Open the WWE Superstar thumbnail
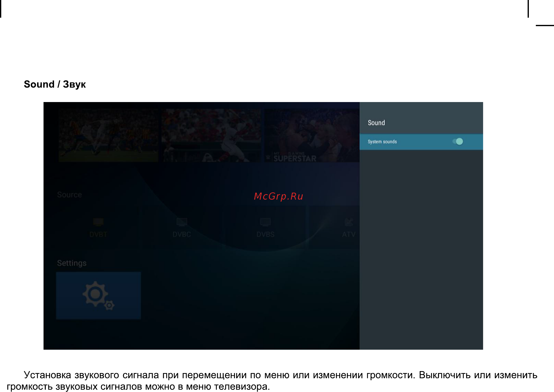554x392 pixels. (312, 135)
